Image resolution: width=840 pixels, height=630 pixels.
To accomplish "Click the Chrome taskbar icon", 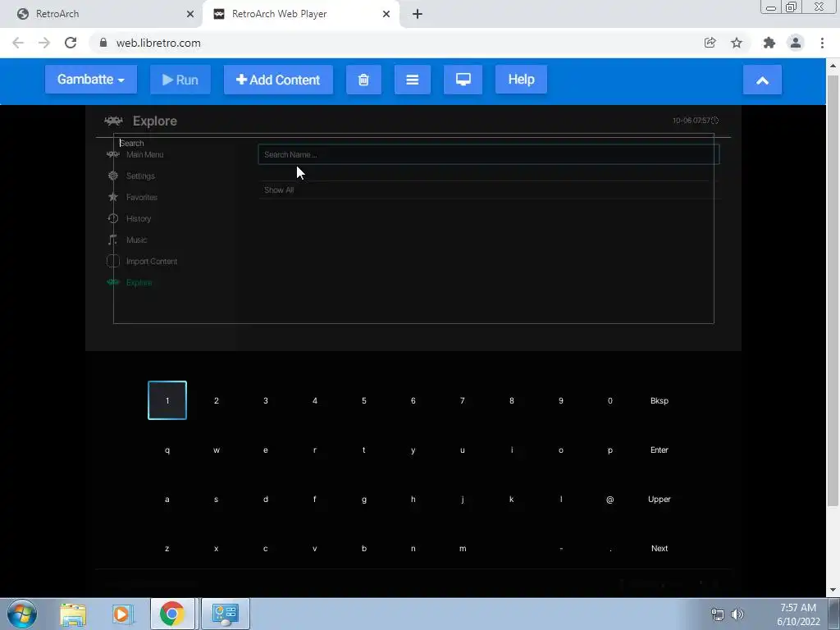I will point(172,614).
